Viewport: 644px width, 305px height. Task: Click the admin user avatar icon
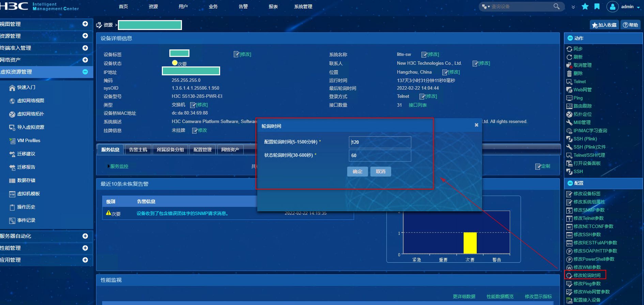click(612, 6)
